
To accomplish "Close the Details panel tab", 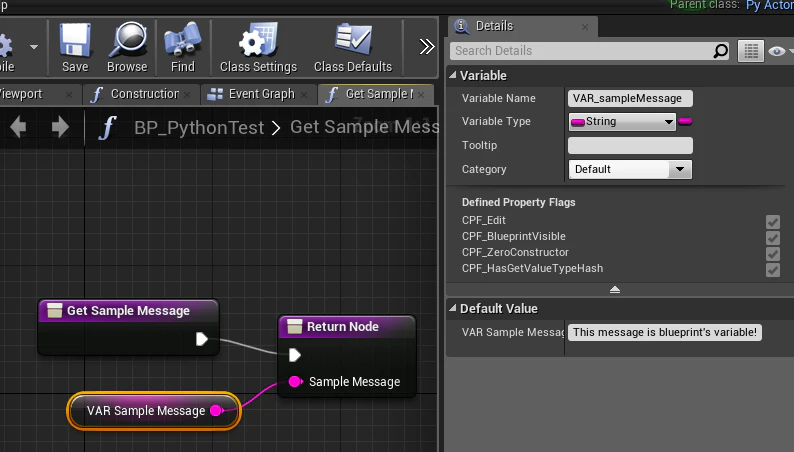I will point(585,27).
